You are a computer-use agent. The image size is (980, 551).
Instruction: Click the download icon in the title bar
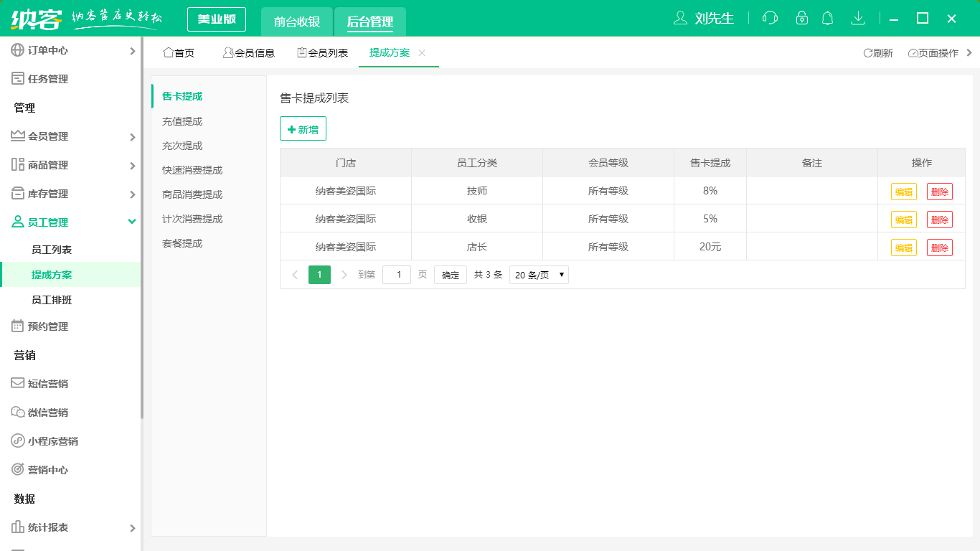pos(858,18)
